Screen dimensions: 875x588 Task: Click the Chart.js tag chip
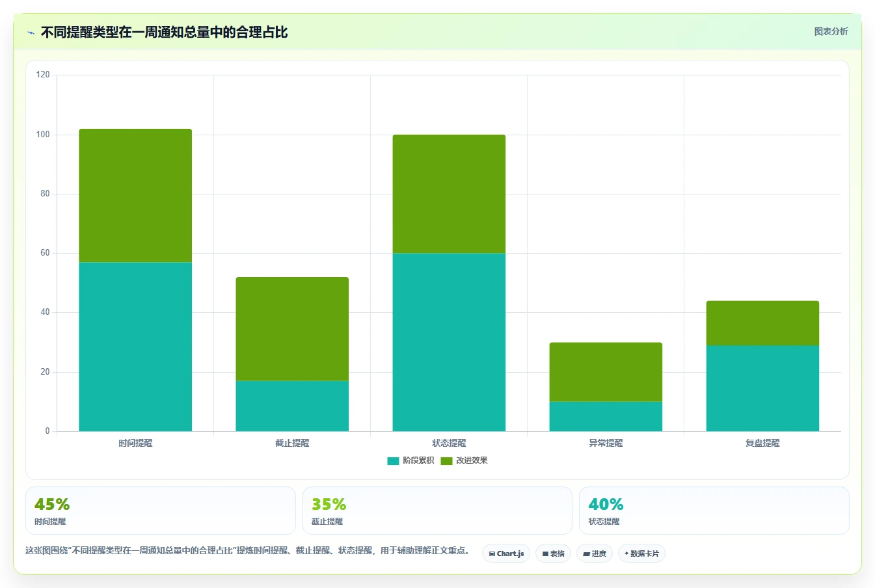506,554
